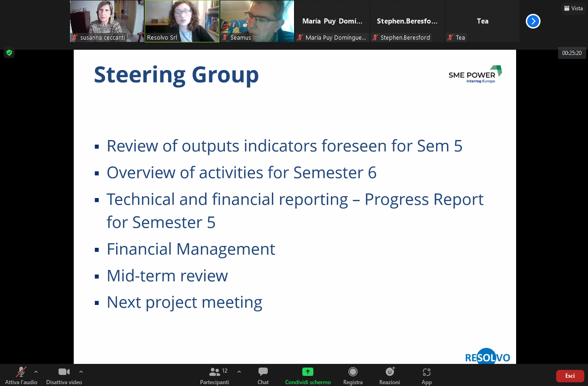Click the meeting timer 00:25:20
This screenshot has height=386, width=588.
pos(572,53)
